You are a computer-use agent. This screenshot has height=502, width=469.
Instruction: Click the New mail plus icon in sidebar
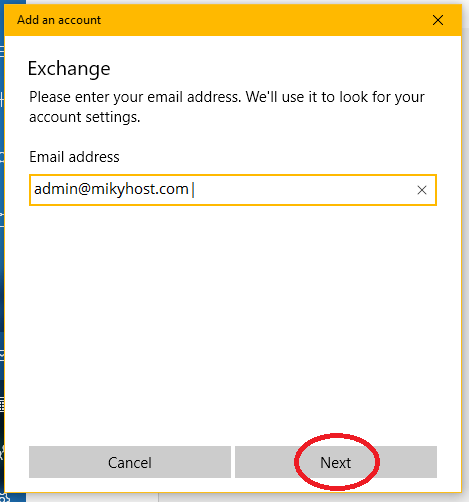tap(2, 99)
